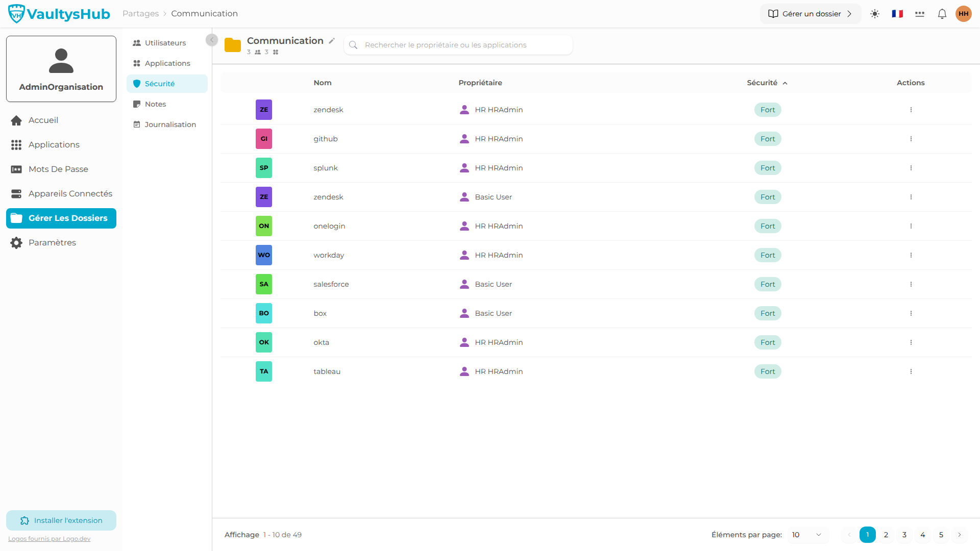Open the items per page dropdown
980x551 pixels.
tap(807, 535)
